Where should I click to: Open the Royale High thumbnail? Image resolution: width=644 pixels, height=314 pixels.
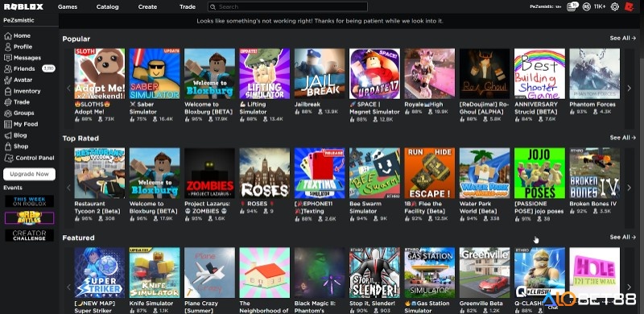point(430,73)
